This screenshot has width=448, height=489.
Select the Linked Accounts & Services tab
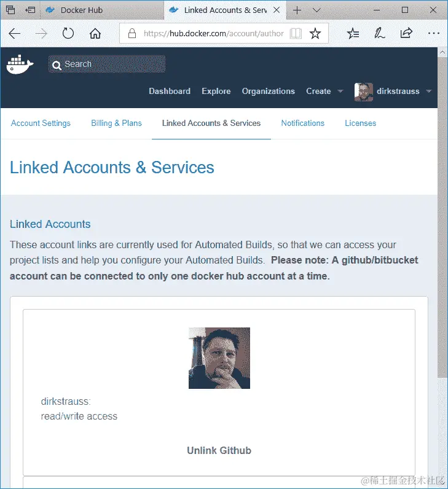tap(211, 123)
